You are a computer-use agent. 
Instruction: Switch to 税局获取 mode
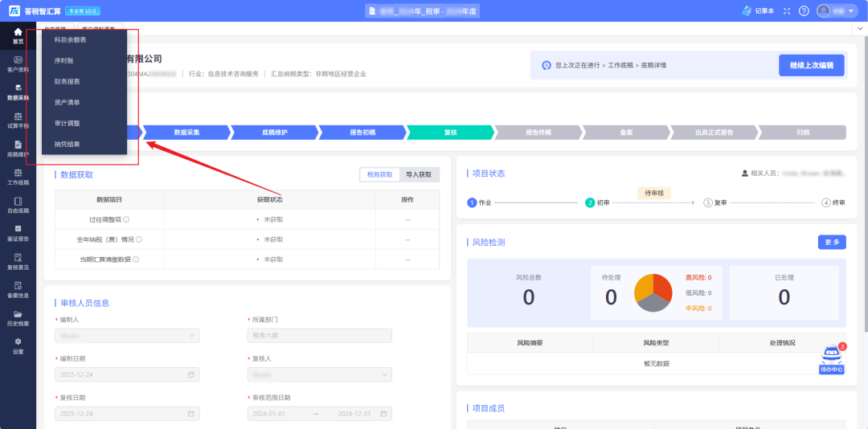pos(380,174)
